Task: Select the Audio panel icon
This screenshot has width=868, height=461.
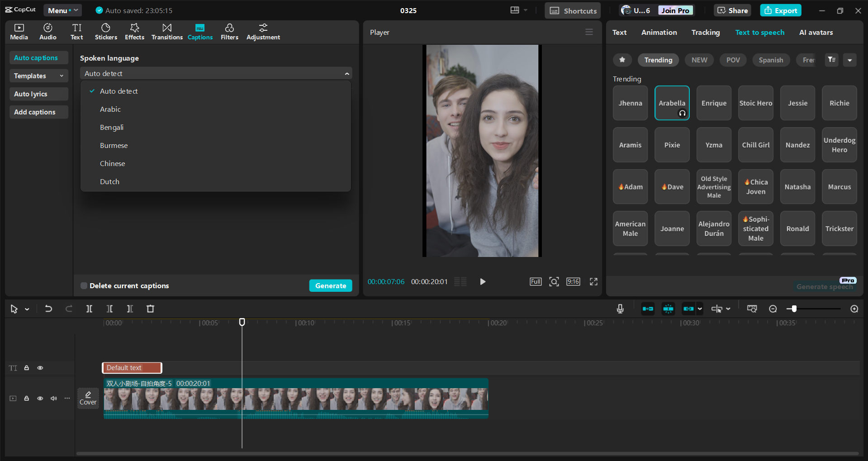Action: click(47, 31)
